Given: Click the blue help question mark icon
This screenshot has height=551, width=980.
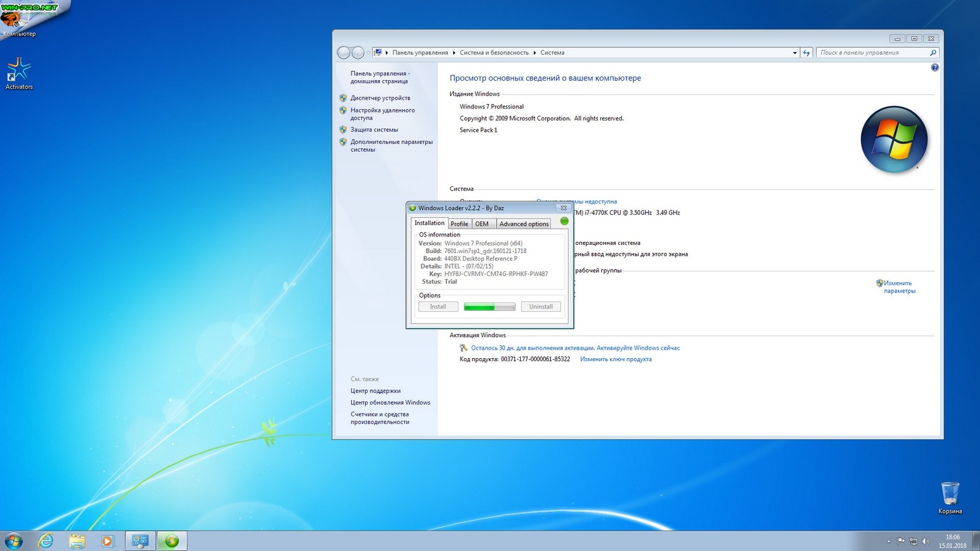Looking at the screenshot, I should pyautogui.click(x=935, y=67).
